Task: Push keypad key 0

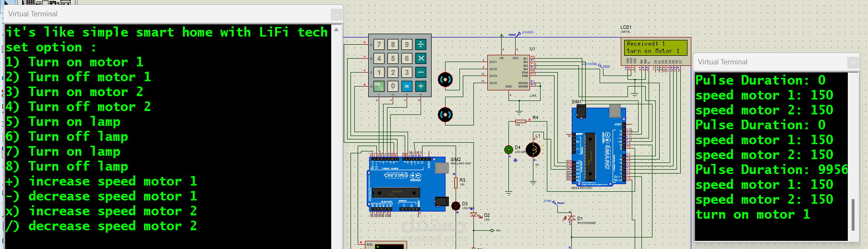Action: pos(393,87)
